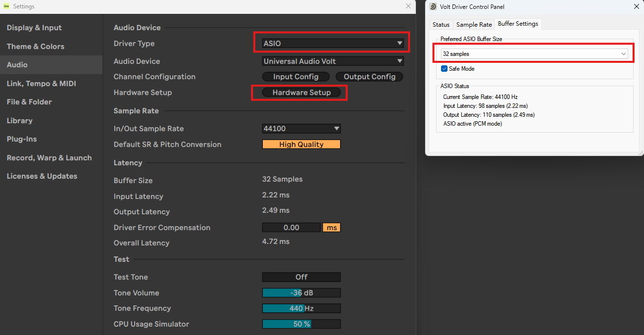Switch to the Status tab
The width and height of the screenshot is (644, 335).
point(441,24)
